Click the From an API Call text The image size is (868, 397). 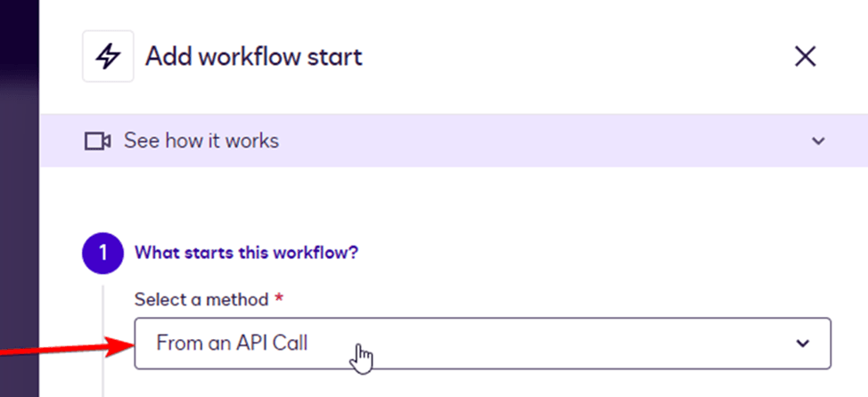tap(232, 342)
